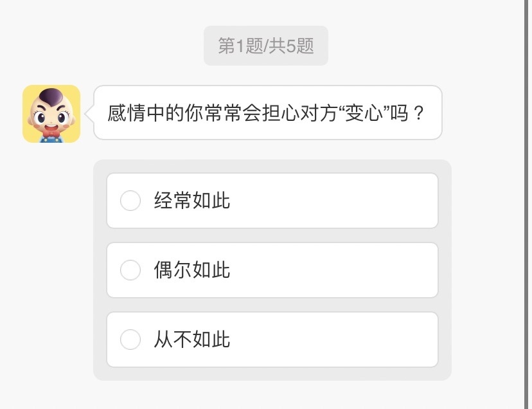Click the quiz progress banner at top

point(265,44)
